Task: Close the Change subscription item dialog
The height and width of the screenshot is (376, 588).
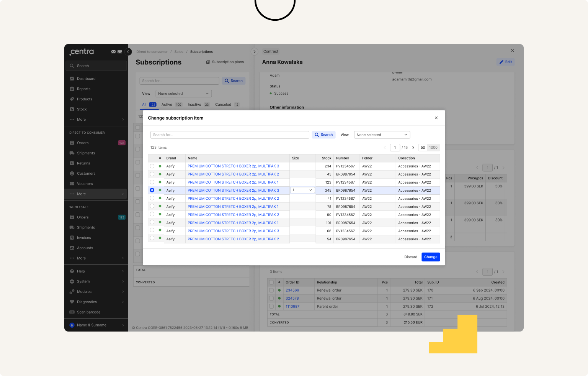Action: coord(436,118)
